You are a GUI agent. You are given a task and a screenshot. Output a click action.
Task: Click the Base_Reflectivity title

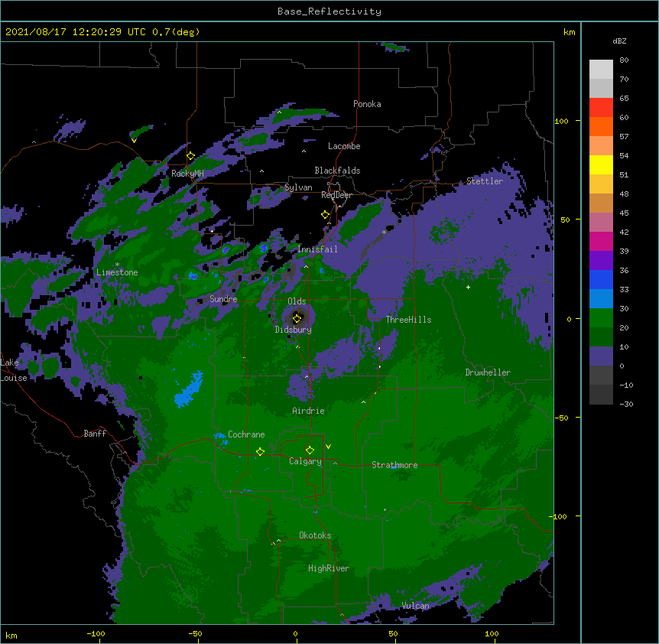[x=329, y=11]
